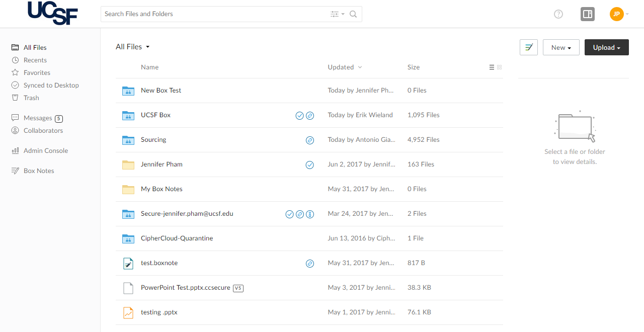Click Secure-jennifer.pham folder lock icon
This screenshot has height=332, width=644.
(x=310, y=214)
